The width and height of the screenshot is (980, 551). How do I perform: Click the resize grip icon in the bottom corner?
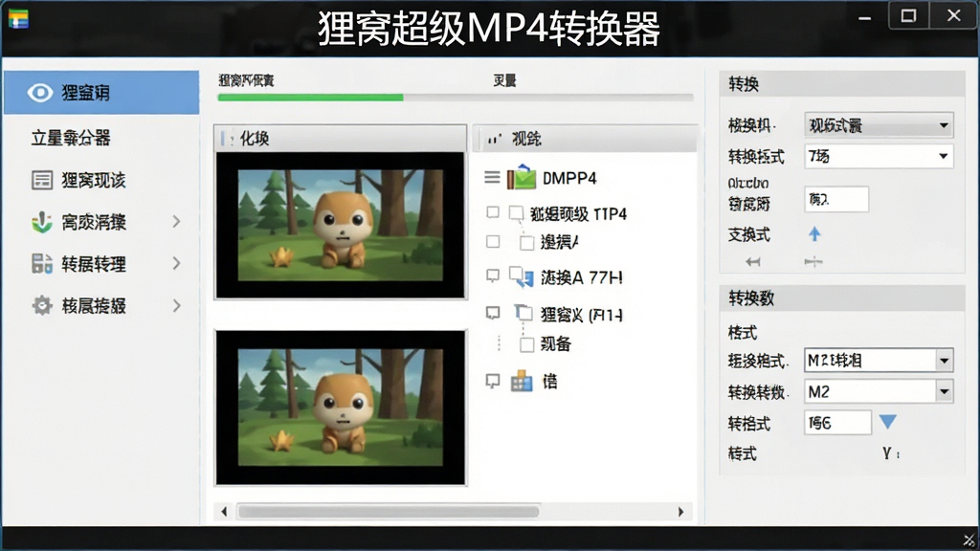click(969, 540)
